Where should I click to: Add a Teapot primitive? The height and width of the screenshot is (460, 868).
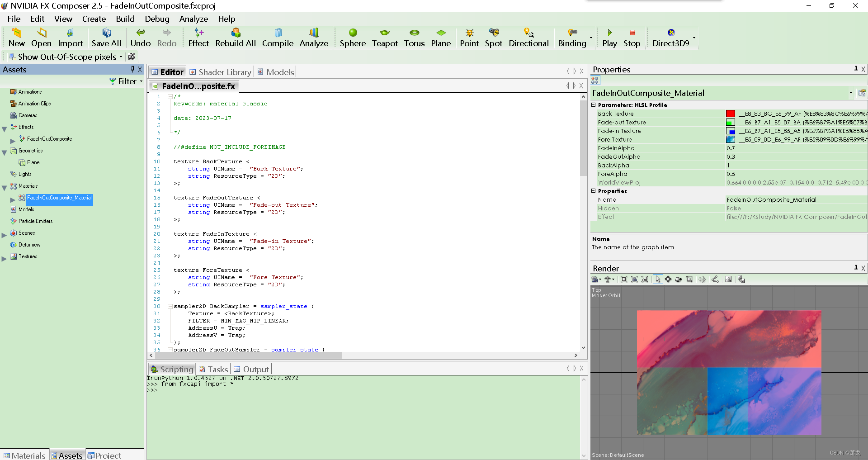[384, 38]
